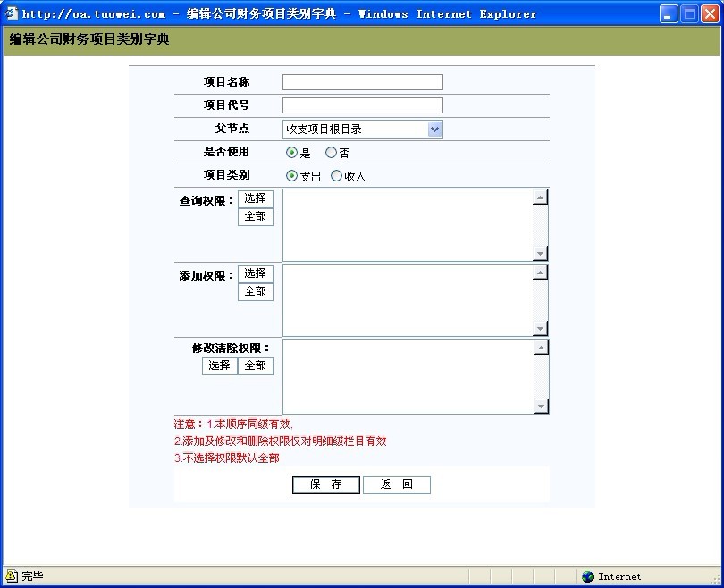Viewport: 724px width, 588px height.
Task: Click the Internet zone globe icon
Action: pyautogui.click(x=587, y=576)
